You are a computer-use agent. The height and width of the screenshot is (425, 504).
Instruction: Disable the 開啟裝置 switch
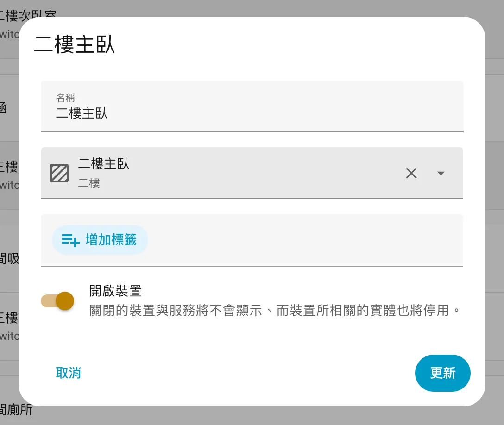point(58,301)
